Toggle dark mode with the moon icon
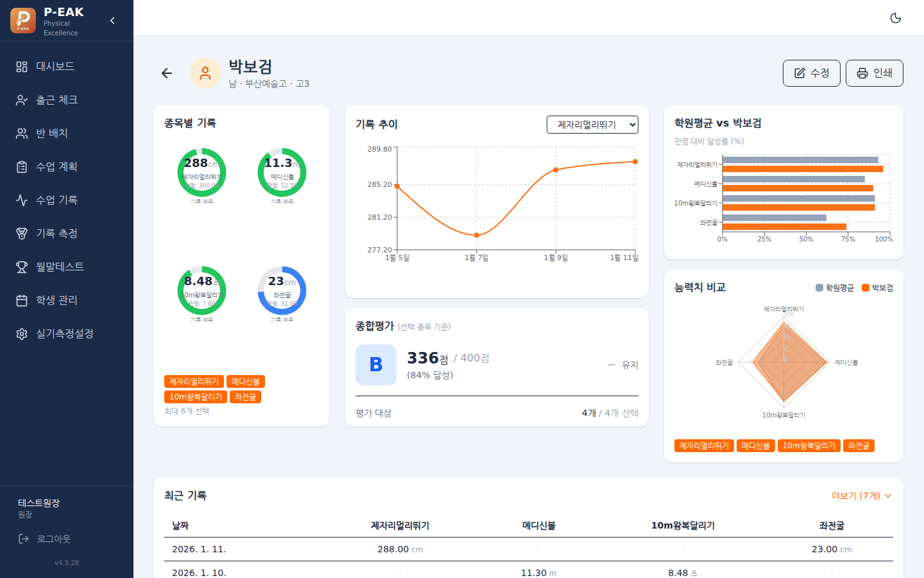This screenshot has width=924, height=578. point(896,18)
